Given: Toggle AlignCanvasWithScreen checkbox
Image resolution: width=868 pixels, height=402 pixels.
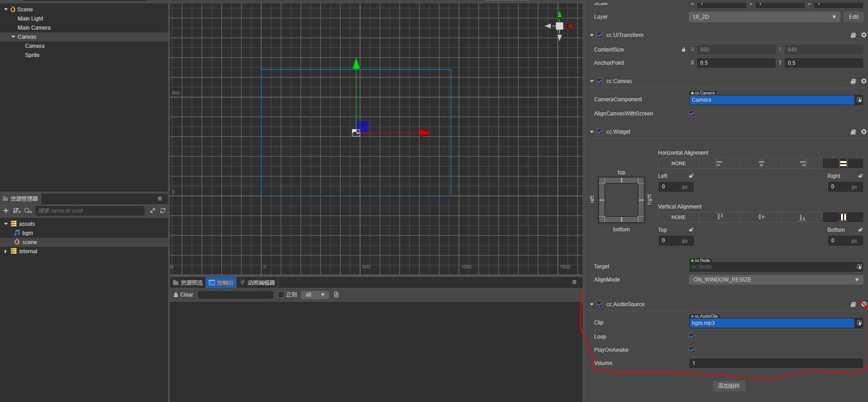Looking at the screenshot, I should pos(692,114).
